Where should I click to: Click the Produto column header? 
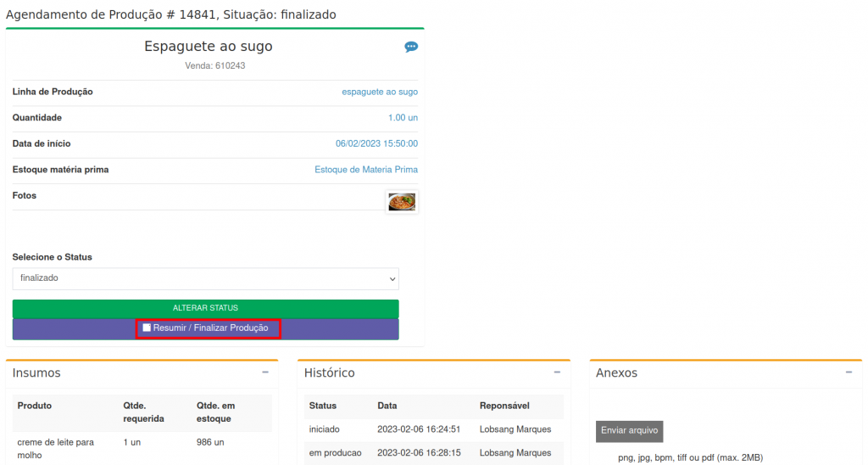point(35,406)
